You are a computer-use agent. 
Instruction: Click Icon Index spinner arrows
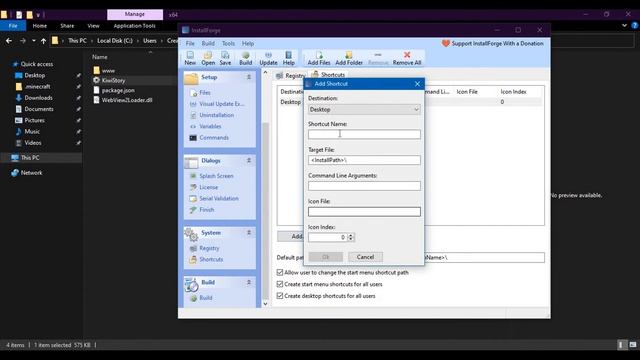[x=351, y=237]
